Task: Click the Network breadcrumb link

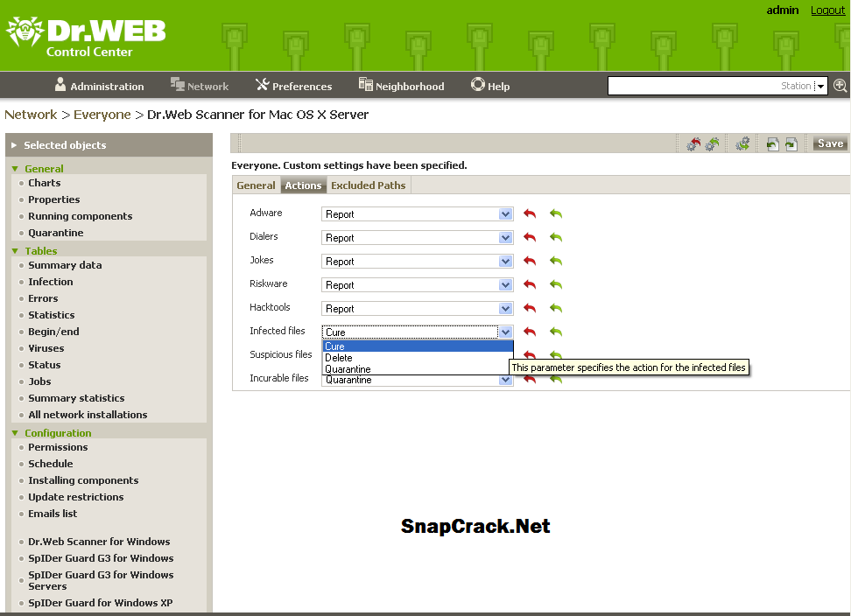Action: [31, 115]
